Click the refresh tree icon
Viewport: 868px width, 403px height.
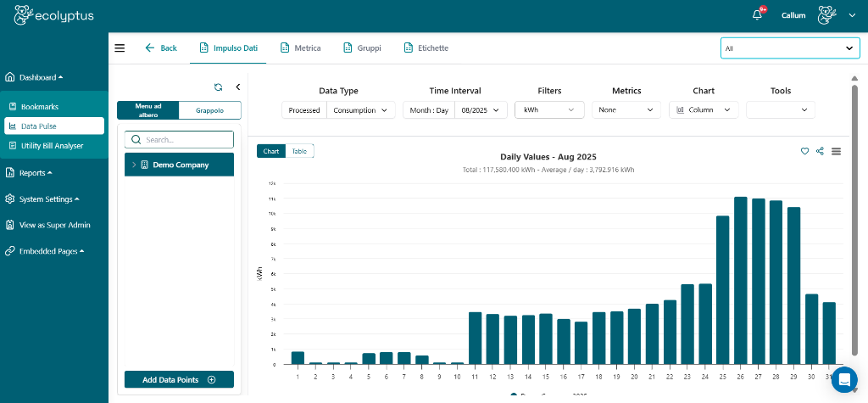tap(218, 87)
